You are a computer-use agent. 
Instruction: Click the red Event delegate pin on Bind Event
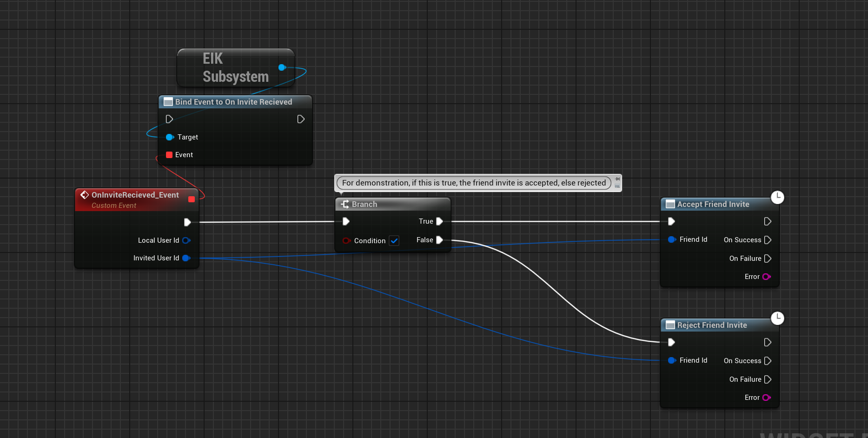coord(169,155)
